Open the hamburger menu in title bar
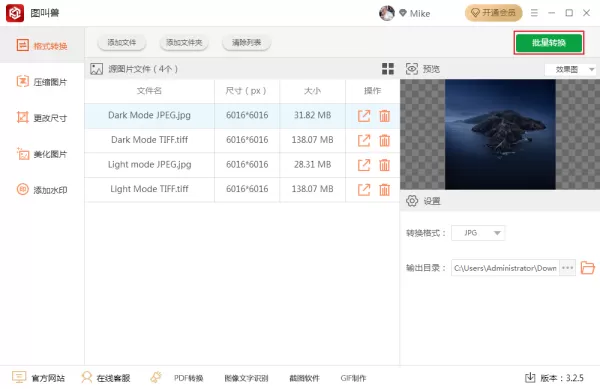The width and height of the screenshot is (600, 389). point(534,13)
